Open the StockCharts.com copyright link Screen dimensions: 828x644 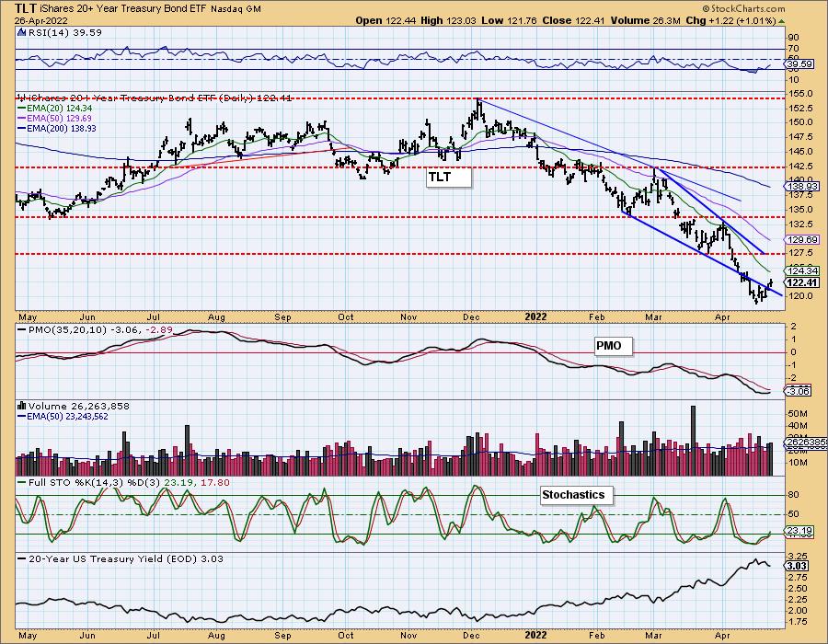tap(743, 8)
